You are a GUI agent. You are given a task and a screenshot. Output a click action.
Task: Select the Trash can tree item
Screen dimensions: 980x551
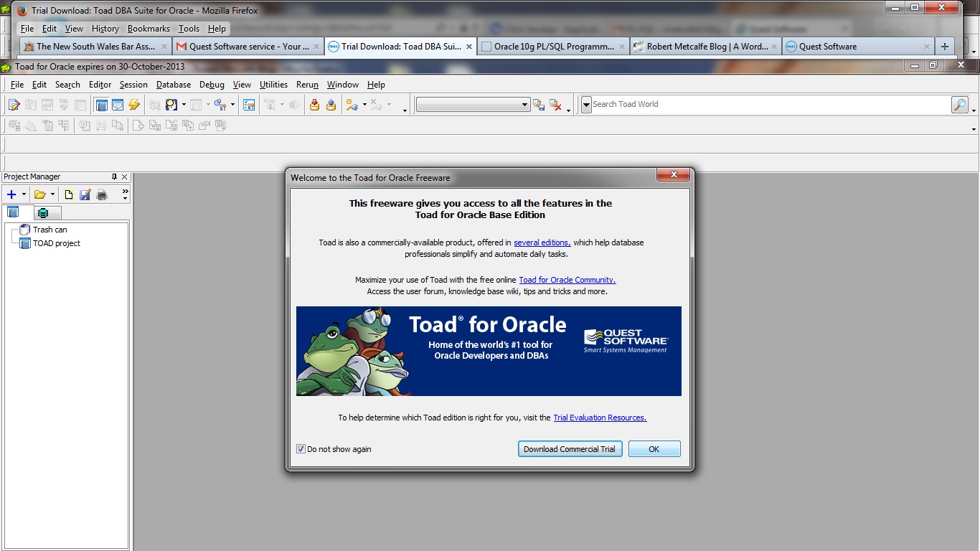(x=50, y=230)
